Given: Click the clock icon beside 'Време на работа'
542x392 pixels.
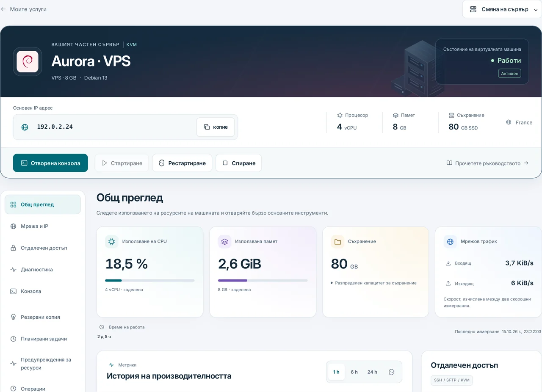Looking at the screenshot, I should pos(102,327).
